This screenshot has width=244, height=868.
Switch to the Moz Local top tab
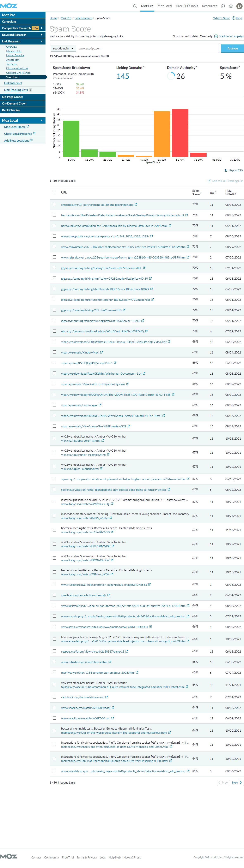(x=165, y=6)
